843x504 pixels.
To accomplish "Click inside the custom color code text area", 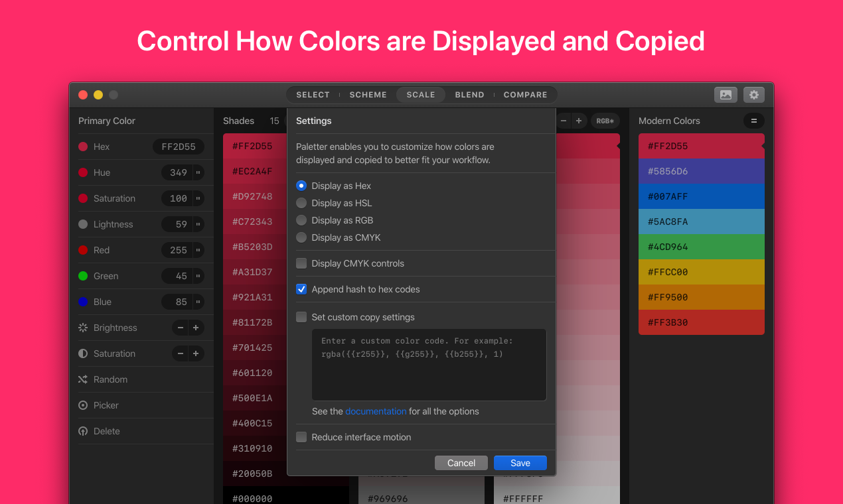I will pyautogui.click(x=429, y=365).
